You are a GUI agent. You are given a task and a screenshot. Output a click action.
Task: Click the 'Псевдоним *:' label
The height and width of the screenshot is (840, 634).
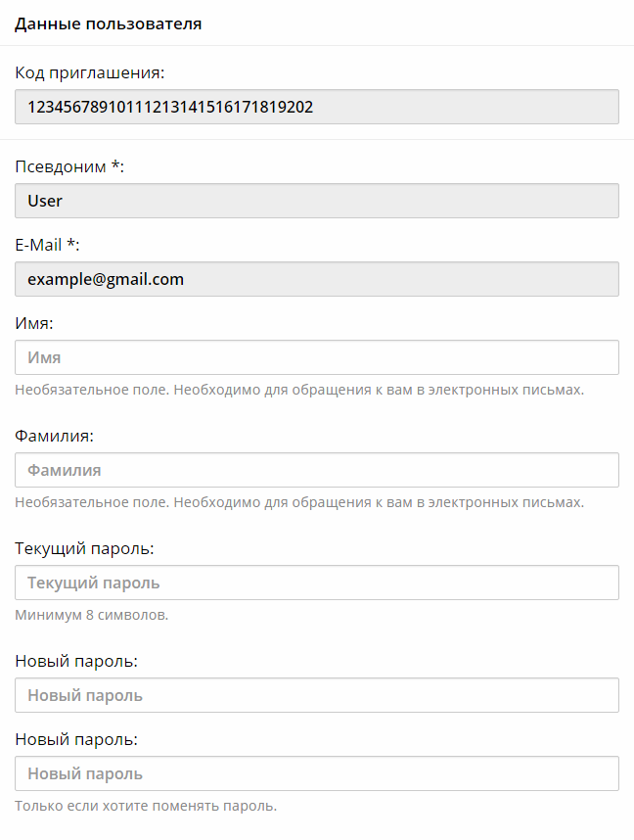(x=69, y=166)
